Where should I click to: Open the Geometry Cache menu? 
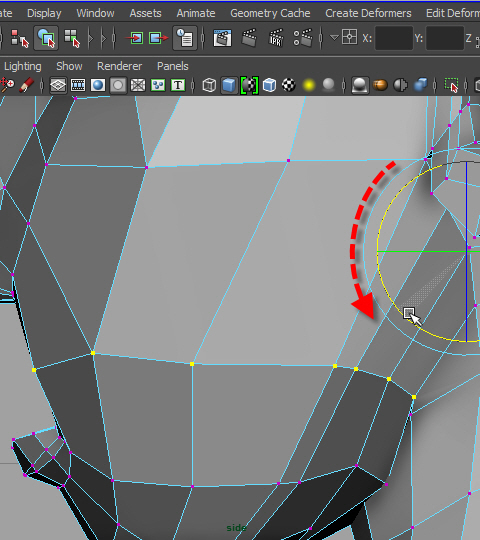(x=270, y=13)
